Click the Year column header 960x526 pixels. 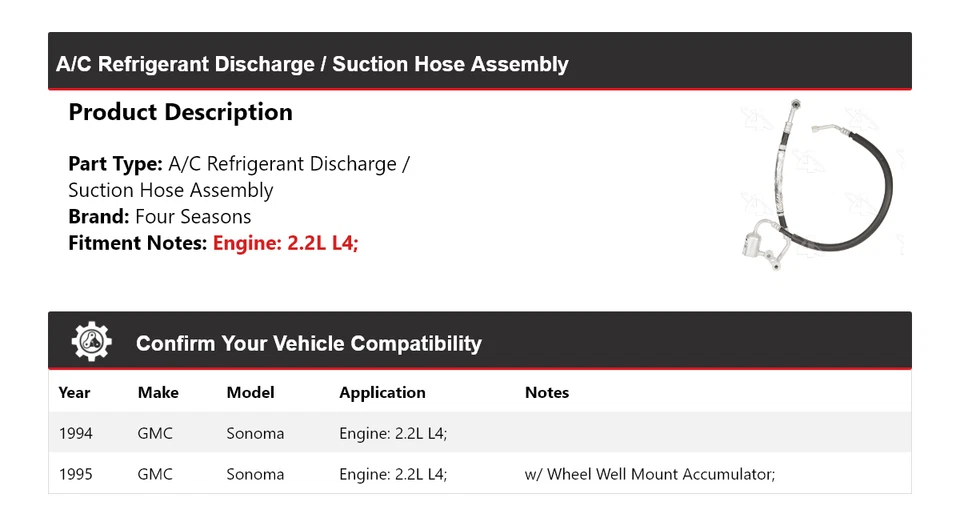(x=74, y=393)
